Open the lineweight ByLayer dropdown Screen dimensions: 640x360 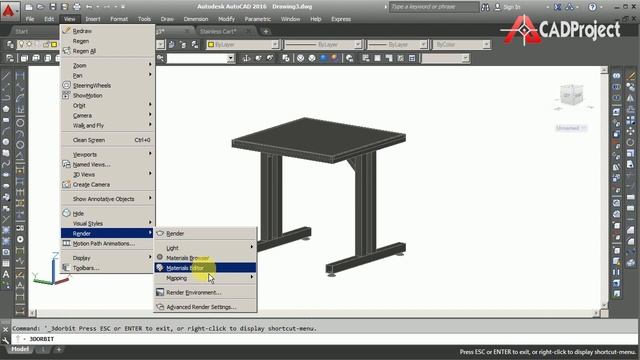point(397,44)
